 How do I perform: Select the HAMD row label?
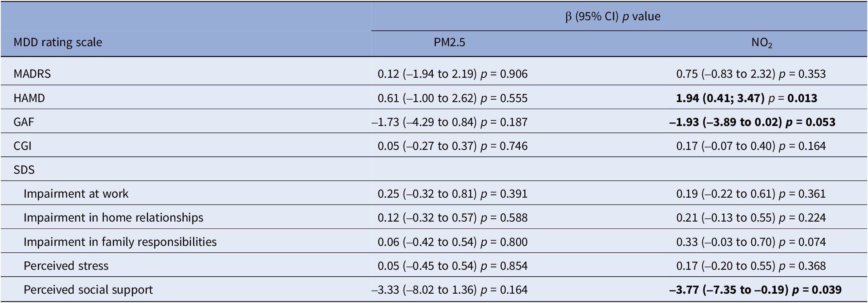29,98
